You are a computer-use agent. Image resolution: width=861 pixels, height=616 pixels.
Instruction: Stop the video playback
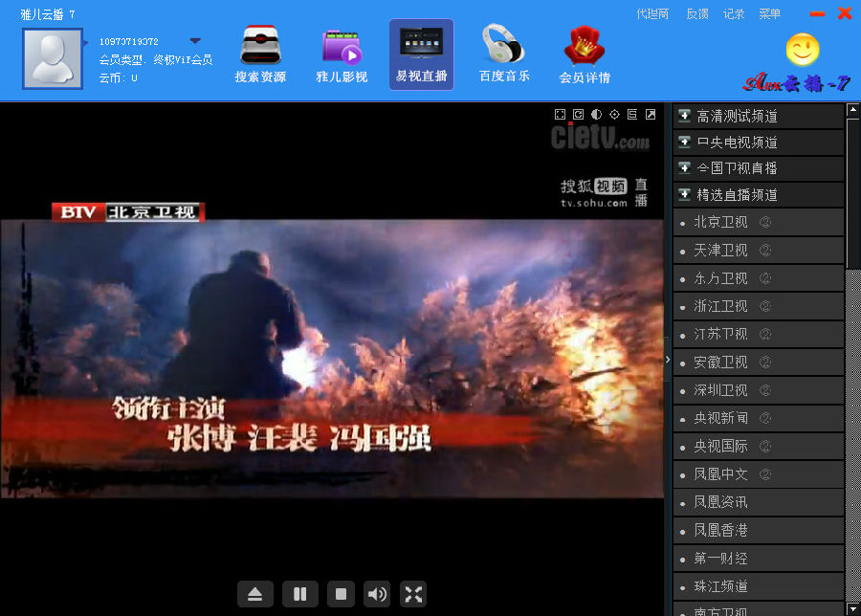point(341,594)
